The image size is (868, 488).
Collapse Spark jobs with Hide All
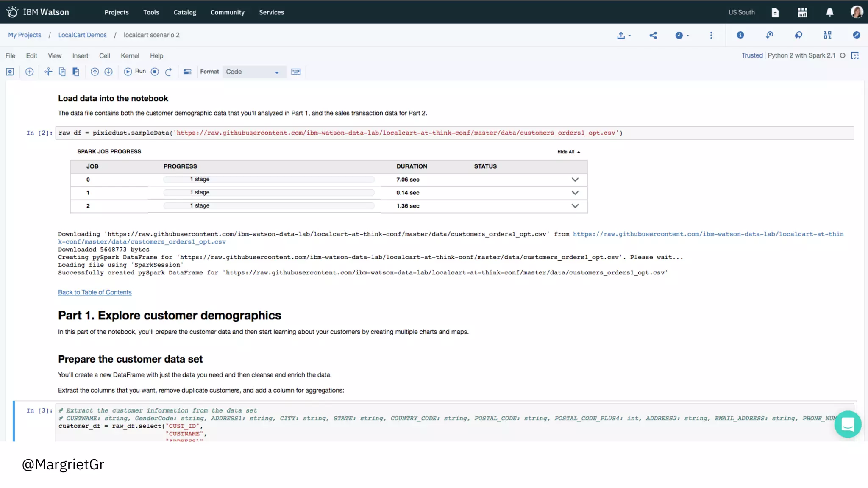[x=568, y=152]
